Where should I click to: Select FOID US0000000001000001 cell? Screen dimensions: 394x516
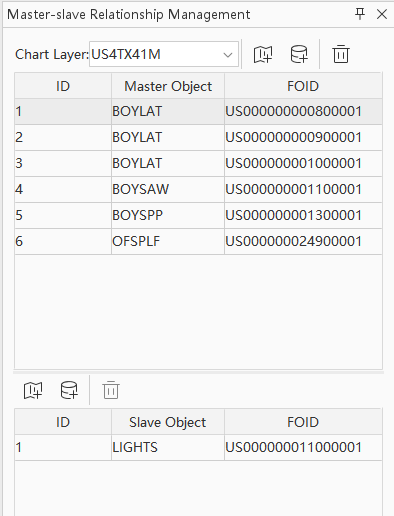[x=303, y=163]
